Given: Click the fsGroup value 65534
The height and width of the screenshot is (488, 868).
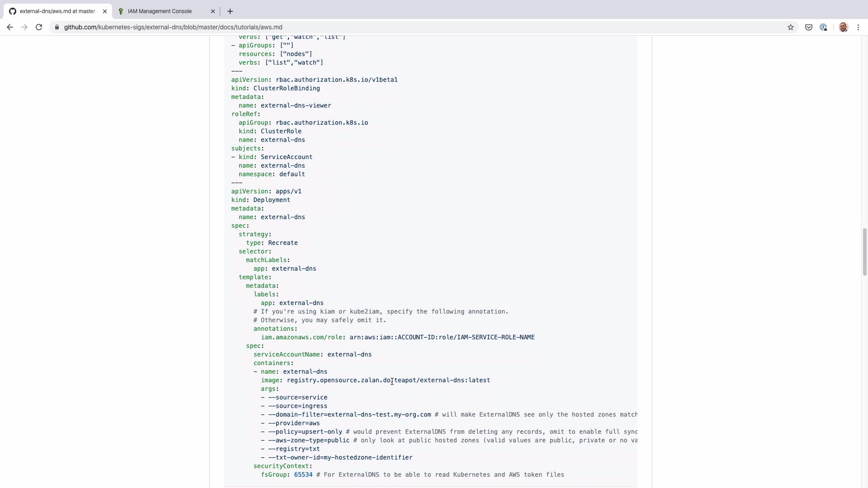Looking at the screenshot, I should pyautogui.click(x=303, y=474).
